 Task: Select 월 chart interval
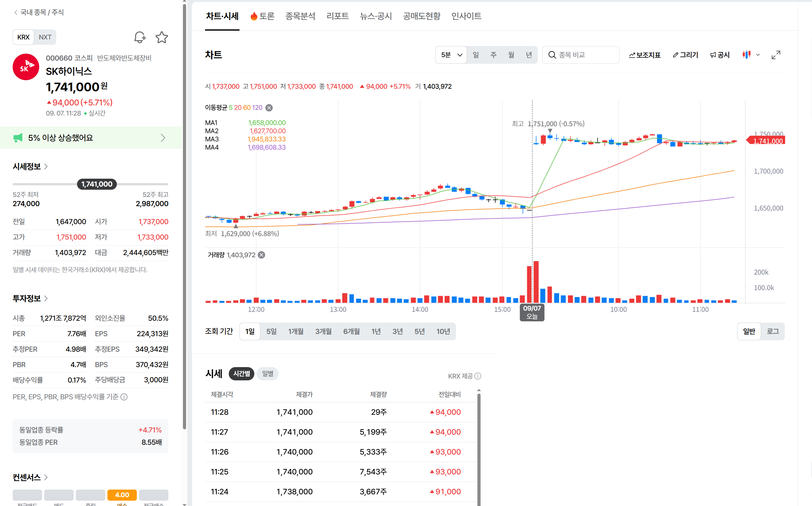click(x=511, y=55)
